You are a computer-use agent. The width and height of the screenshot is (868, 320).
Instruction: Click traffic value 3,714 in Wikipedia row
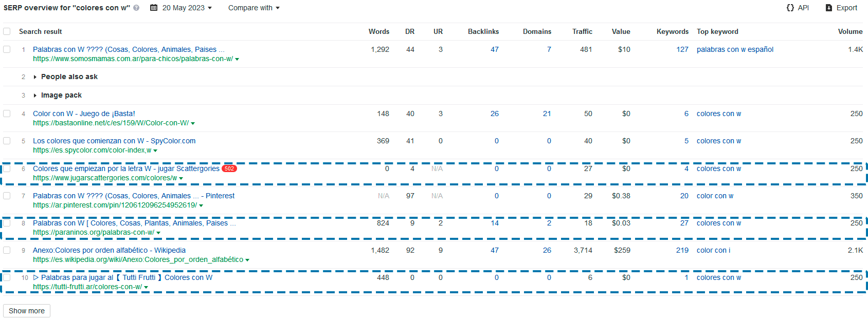pos(583,250)
